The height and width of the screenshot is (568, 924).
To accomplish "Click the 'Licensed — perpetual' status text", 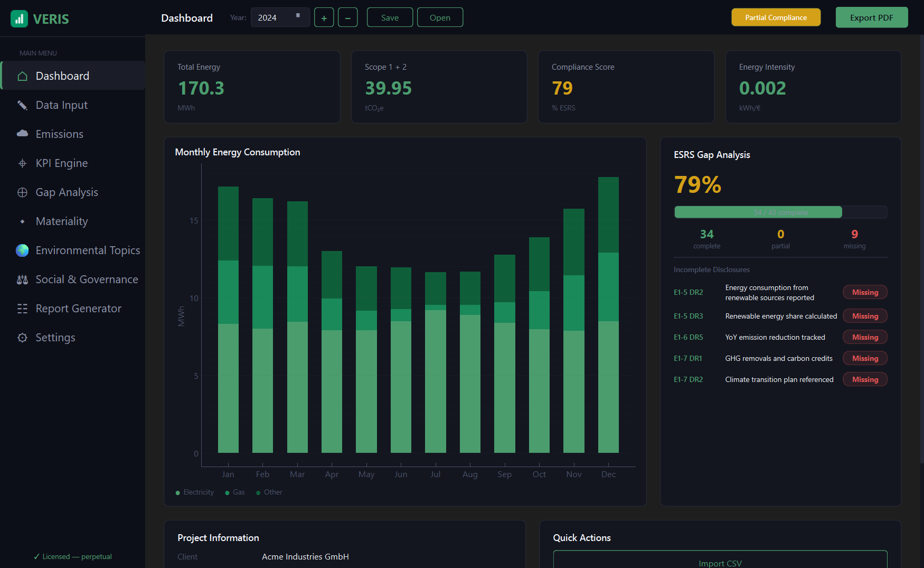I will click(73, 556).
